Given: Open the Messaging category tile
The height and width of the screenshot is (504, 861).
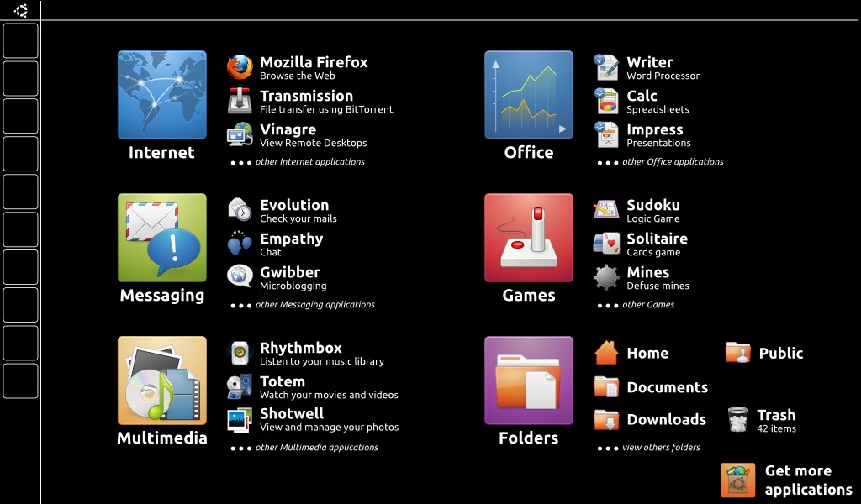Looking at the screenshot, I should (x=162, y=238).
